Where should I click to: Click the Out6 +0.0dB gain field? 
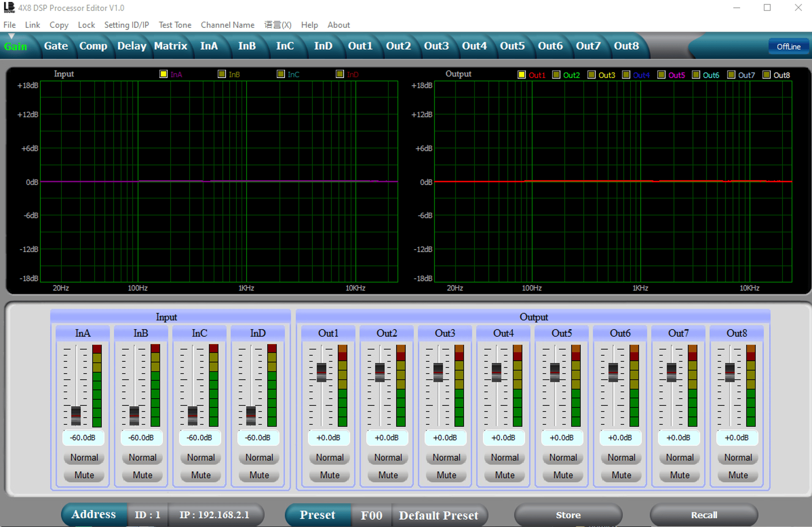[x=620, y=437]
